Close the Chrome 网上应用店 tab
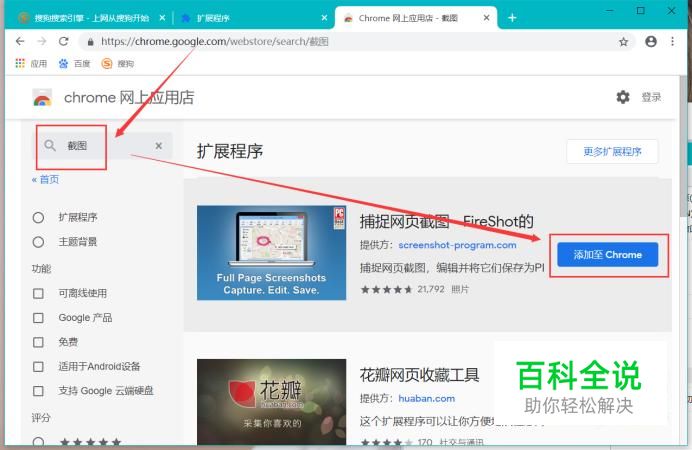 [x=486, y=18]
